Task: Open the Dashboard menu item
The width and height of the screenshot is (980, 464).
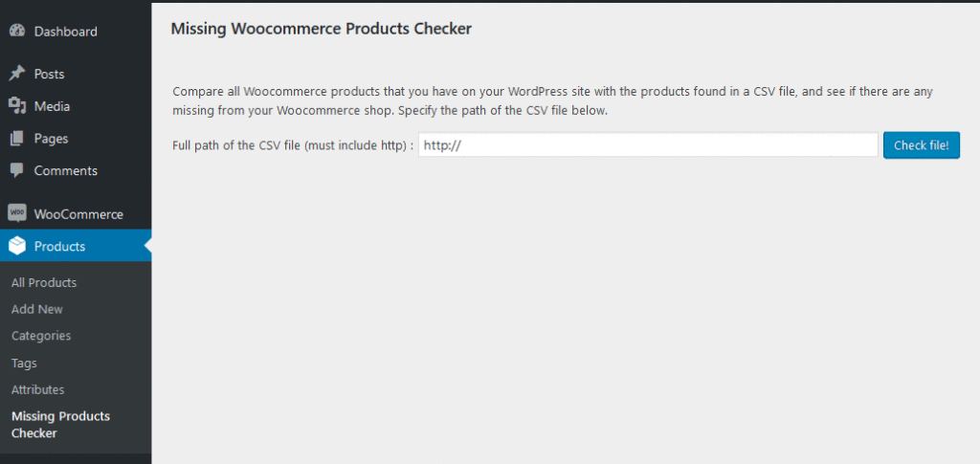Action: pyautogui.click(x=66, y=32)
